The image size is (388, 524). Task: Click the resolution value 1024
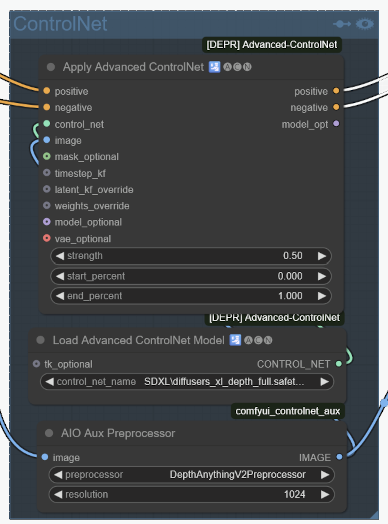point(295,494)
